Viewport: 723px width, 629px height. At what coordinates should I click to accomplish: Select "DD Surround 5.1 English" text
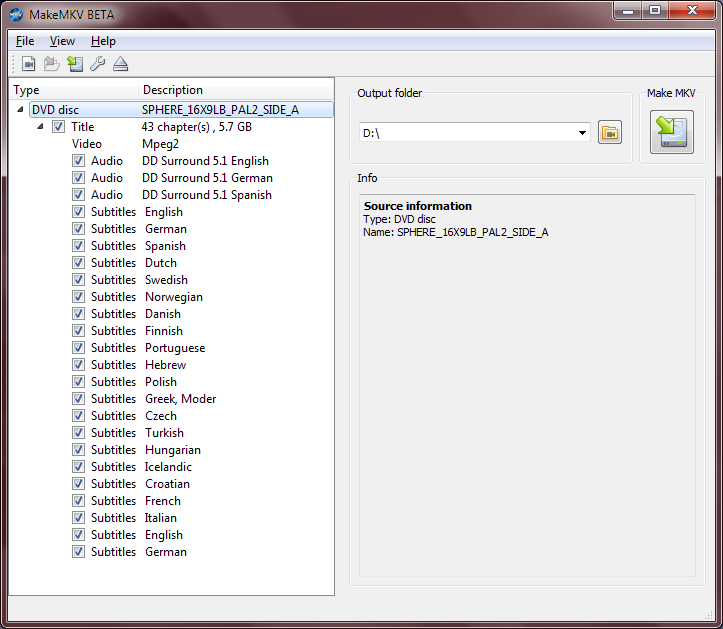click(205, 161)
